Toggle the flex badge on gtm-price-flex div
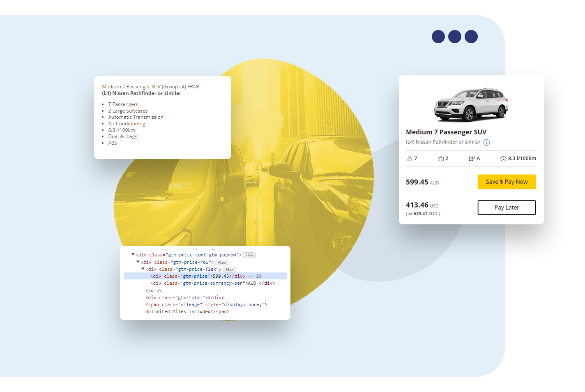The image size is (585, 392). coord(229,269)
